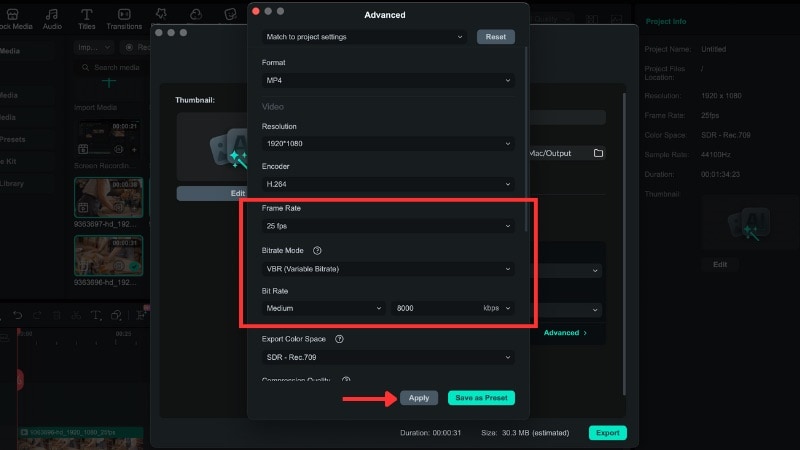This screenshot has width=800, height=450.
Task: Click the add plus on Screen Recording thumbnail
Action: click(x=134, y=150)
